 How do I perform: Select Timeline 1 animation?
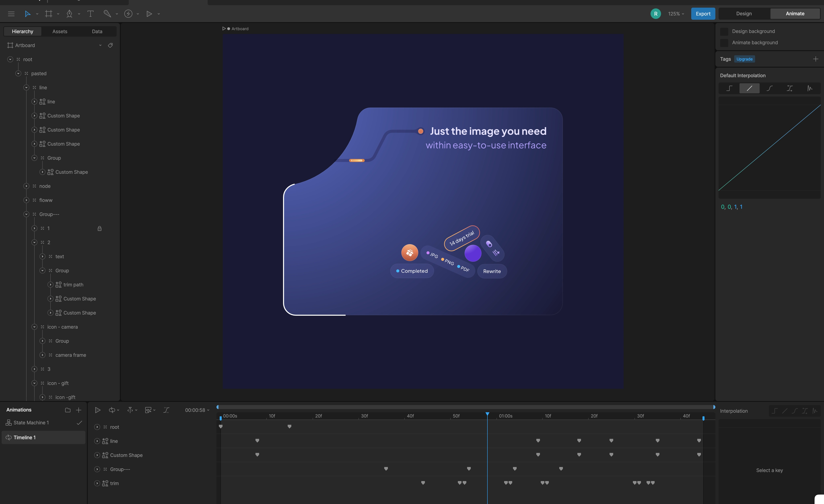tap(43, 437)
